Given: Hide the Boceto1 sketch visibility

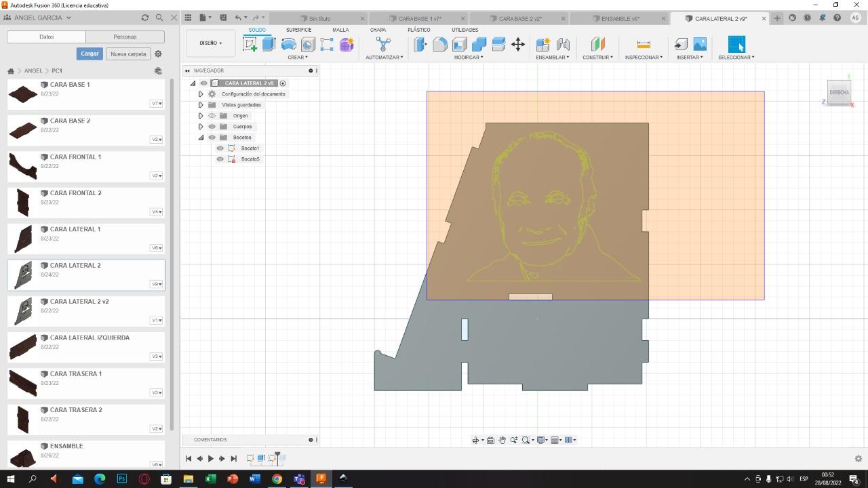Looking at the screenshot, I should (x=220, y=148).
